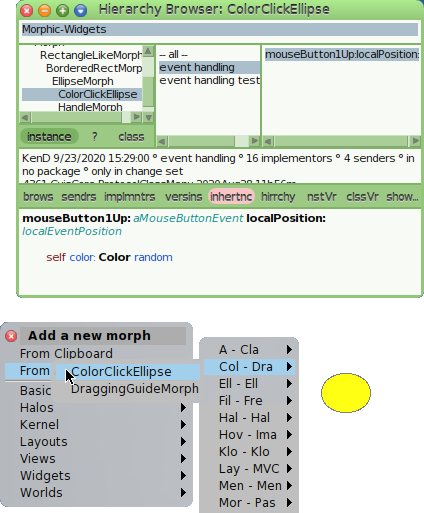Open Hov - Ima alphabetical submenu
The height and width of the screenshot is (513, 424).
pos(249,435)
